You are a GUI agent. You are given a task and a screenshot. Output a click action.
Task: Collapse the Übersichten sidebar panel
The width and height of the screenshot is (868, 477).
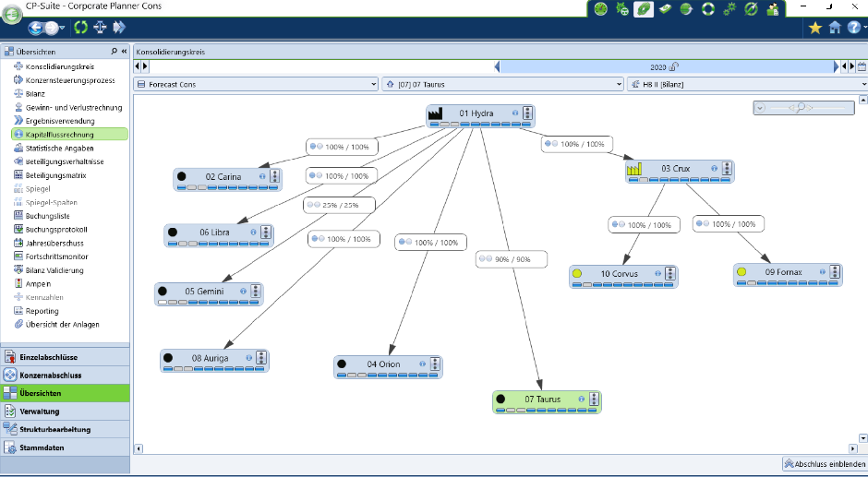124,51
